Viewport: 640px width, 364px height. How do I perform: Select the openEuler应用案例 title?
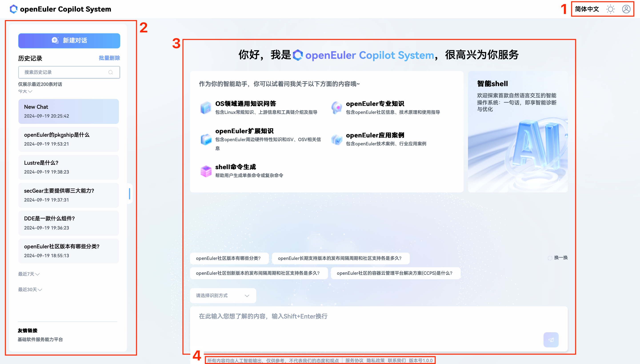coord(375,135)
